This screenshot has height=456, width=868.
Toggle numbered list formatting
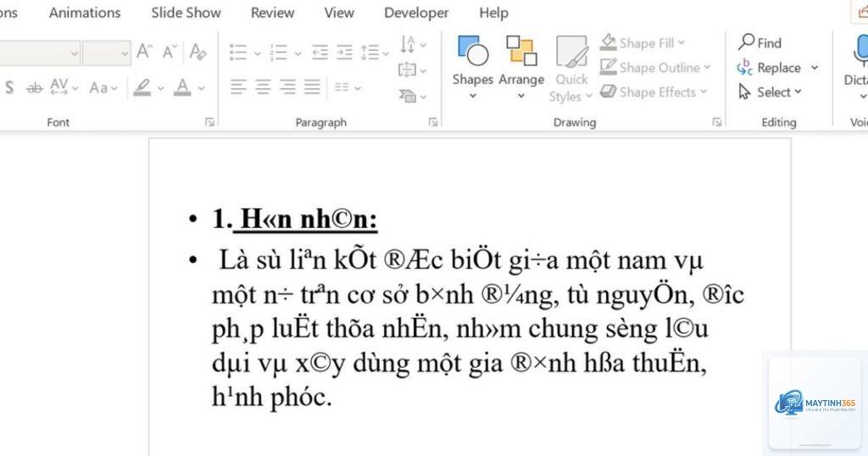tap(278, 53)
